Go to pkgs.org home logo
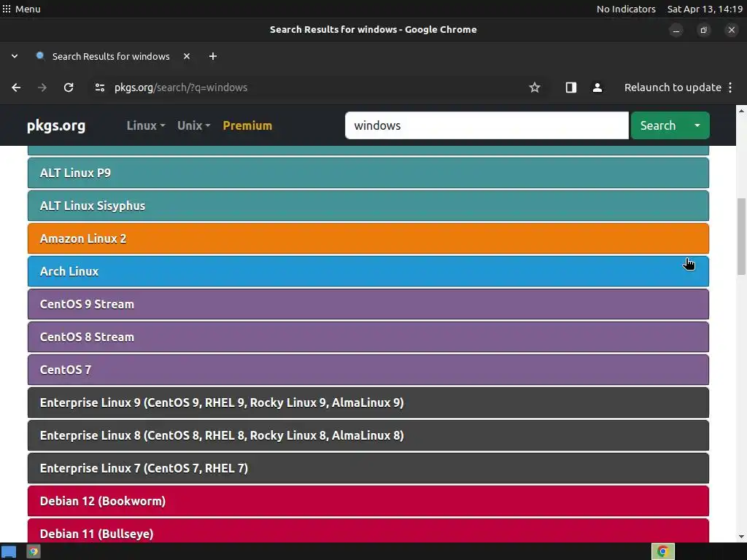The image size is (747, 560). 56,125
